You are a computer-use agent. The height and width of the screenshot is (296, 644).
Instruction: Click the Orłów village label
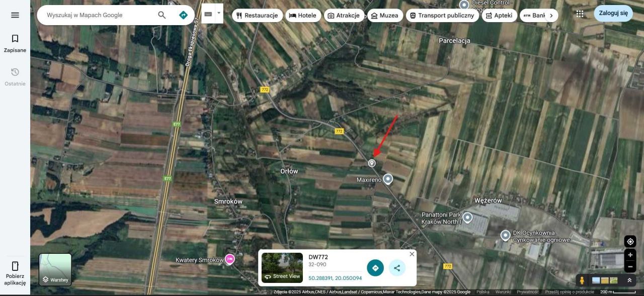coord(289,171)
